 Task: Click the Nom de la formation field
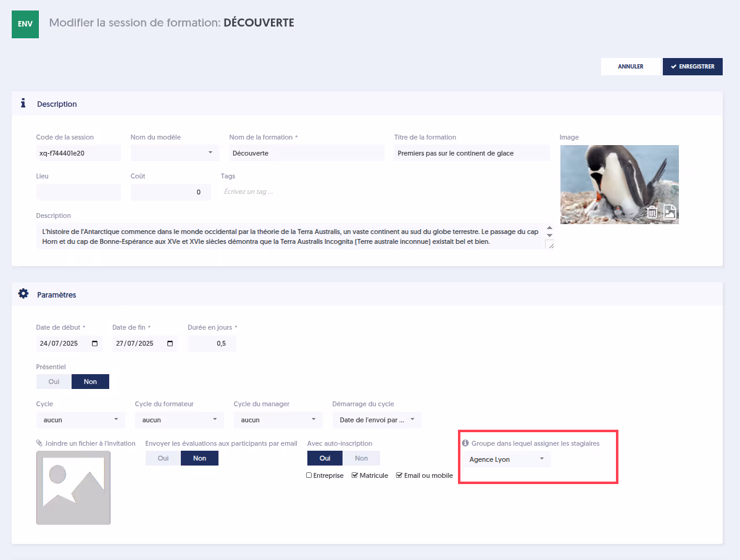(307, 153)
